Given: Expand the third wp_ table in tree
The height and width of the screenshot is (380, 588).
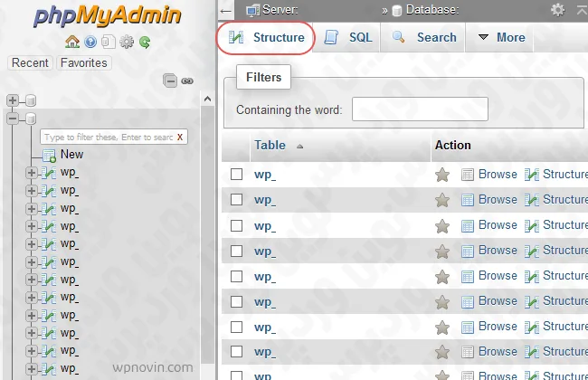Looking at the screenshot, I should 32,209.
